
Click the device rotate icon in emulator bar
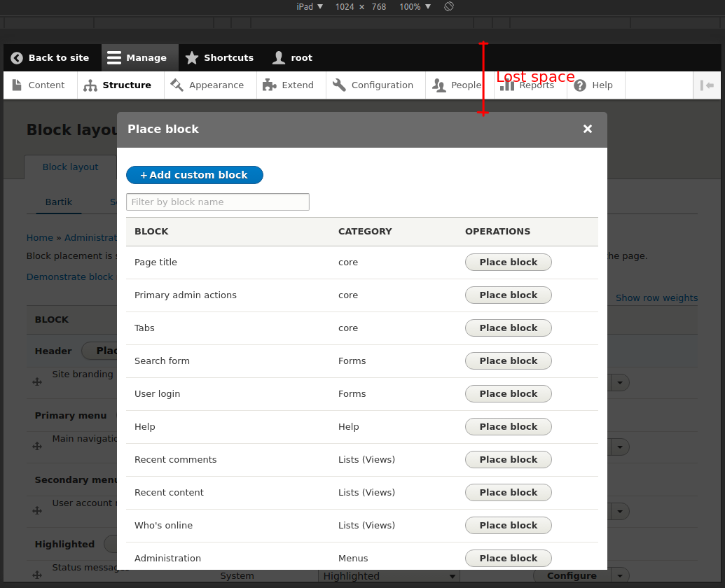point(448,6)
